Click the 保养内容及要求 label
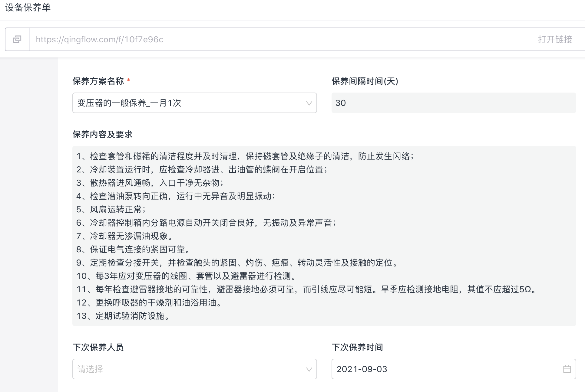The width and height of the screenshot is (585, 392). pos(102,134)
